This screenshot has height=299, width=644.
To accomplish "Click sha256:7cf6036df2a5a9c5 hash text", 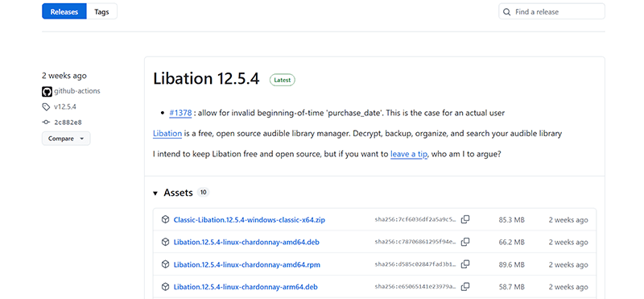I will coord(415,220).
